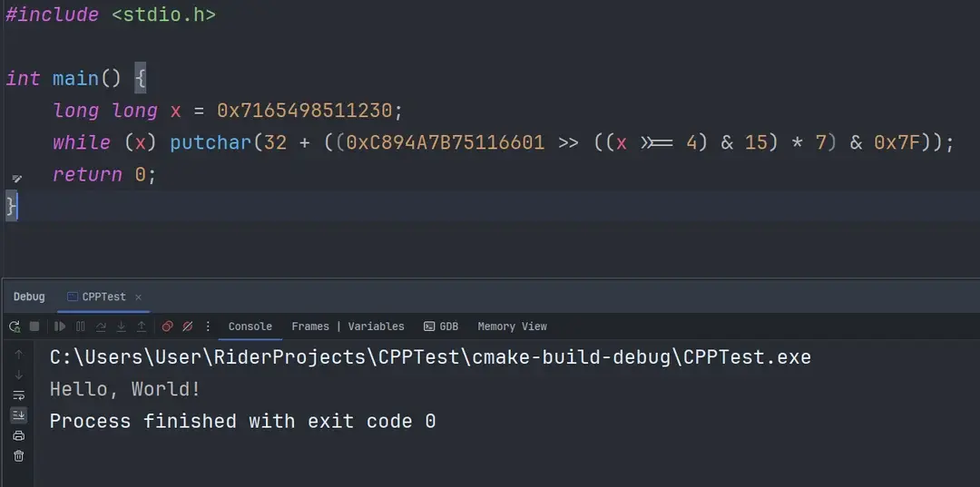Open the View Breakpoints icon

click(x=167, y=326)
